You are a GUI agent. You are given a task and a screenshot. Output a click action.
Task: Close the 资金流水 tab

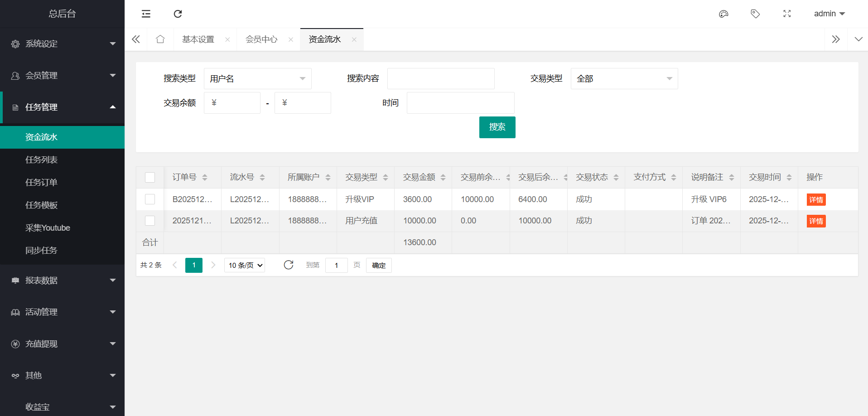354,40
